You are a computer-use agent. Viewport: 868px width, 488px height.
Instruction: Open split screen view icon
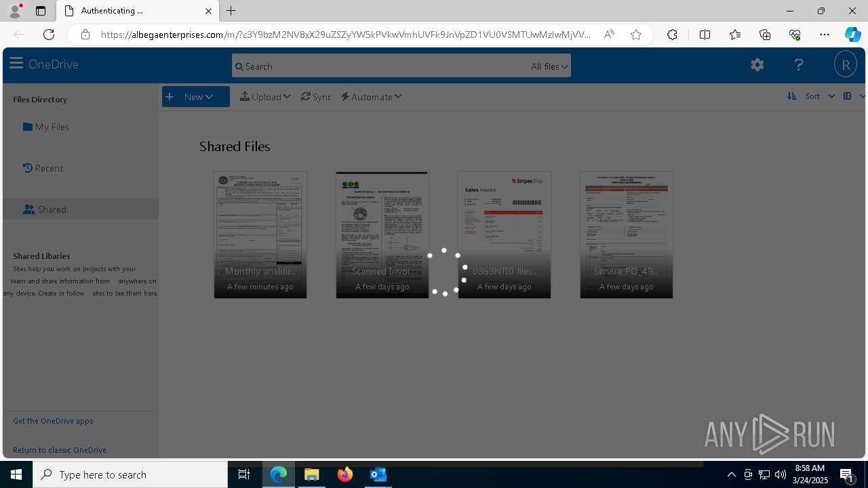coord(705,35)
